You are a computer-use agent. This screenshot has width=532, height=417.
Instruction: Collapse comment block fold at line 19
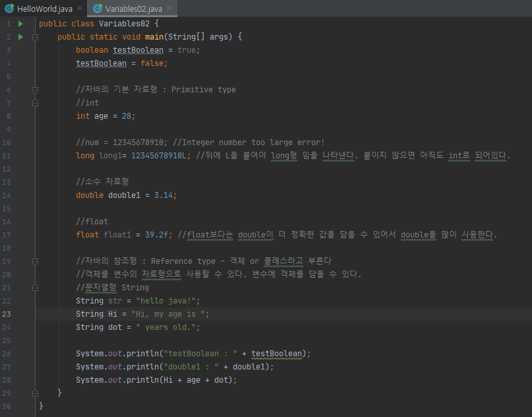(x=35, y=261)
